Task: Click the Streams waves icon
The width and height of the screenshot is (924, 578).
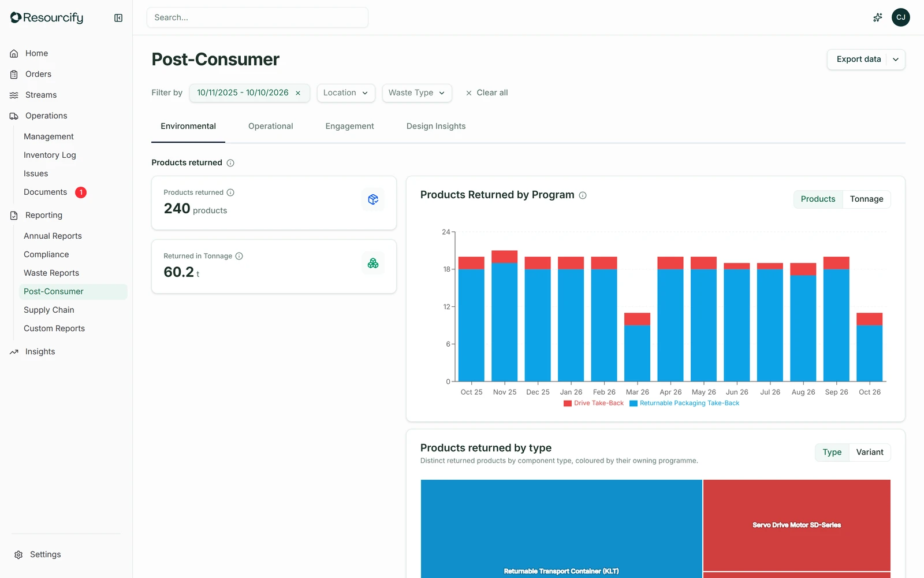Action: click(14, 95)
